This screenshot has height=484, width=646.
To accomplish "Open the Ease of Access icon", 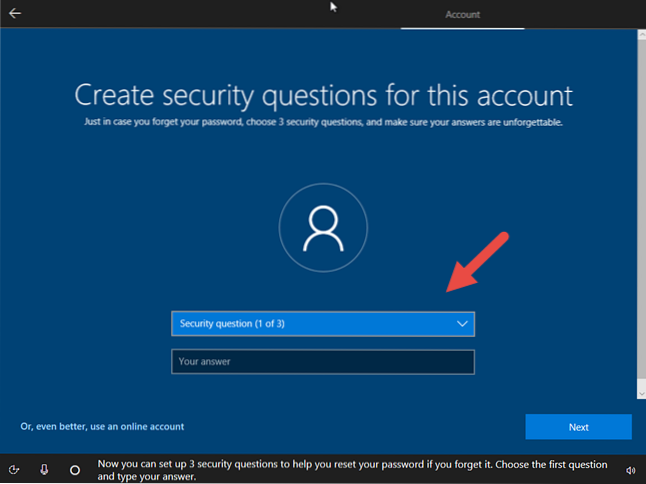I will point(15,469).
